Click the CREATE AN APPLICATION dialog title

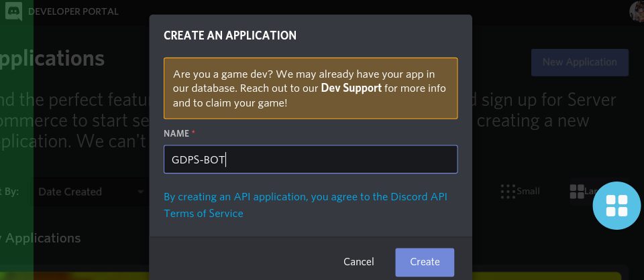(230, 36)
